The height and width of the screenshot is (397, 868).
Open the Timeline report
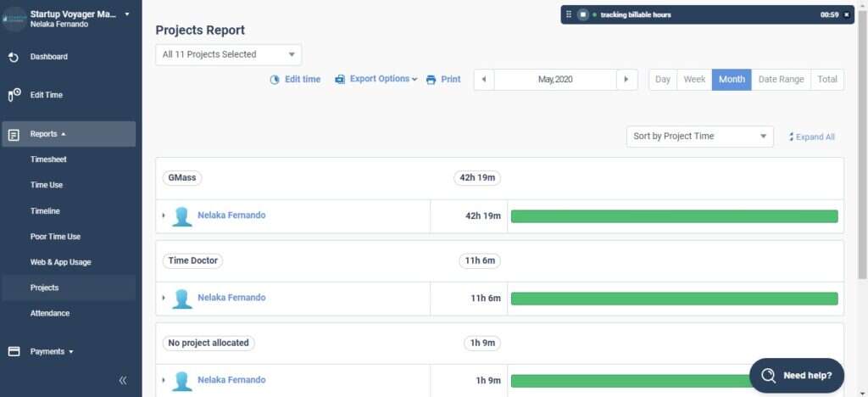(x=45, y=211)
